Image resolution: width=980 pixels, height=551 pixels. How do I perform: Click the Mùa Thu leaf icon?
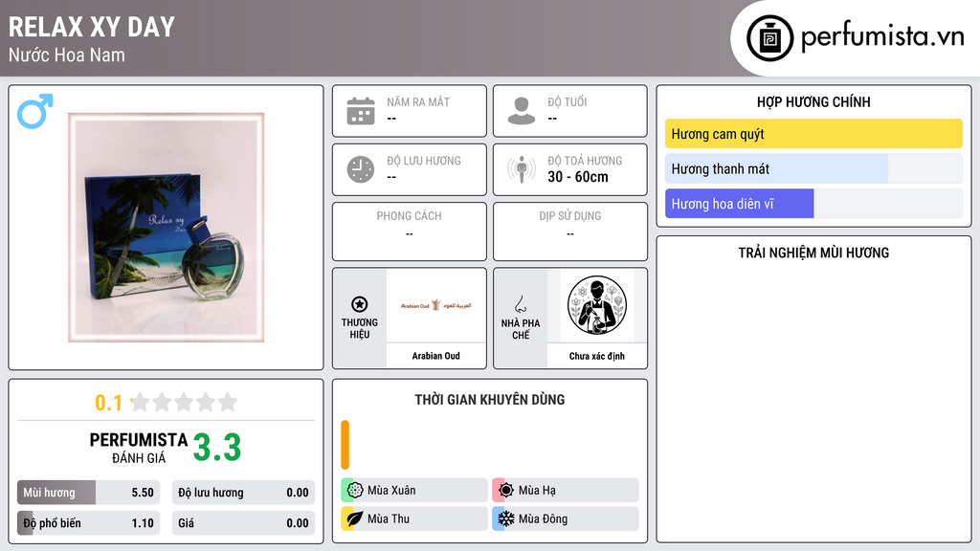[x=355, y=518]
